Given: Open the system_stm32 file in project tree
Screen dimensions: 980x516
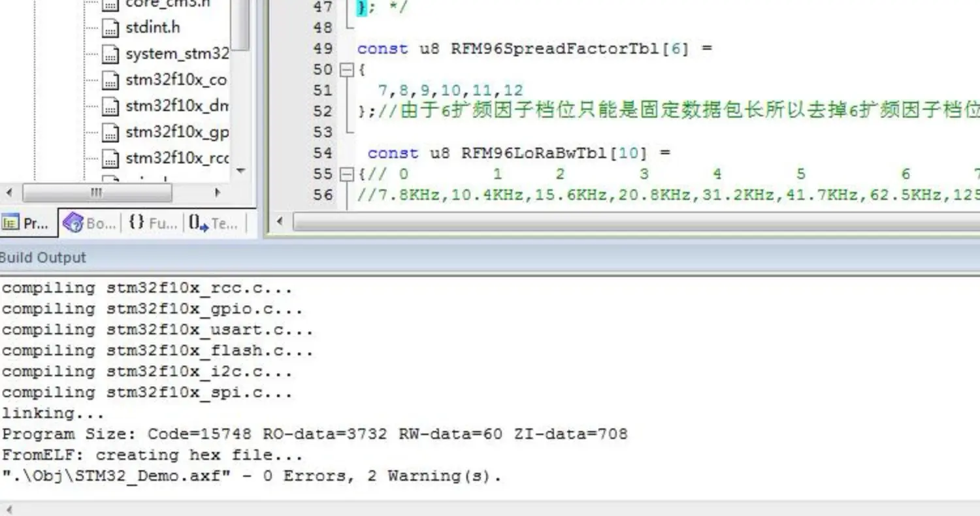Looking at the screenshot, I should point(177,54).
